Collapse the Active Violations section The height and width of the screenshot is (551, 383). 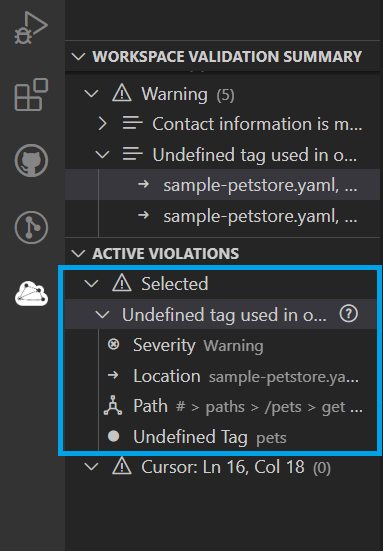click(78, 253)
